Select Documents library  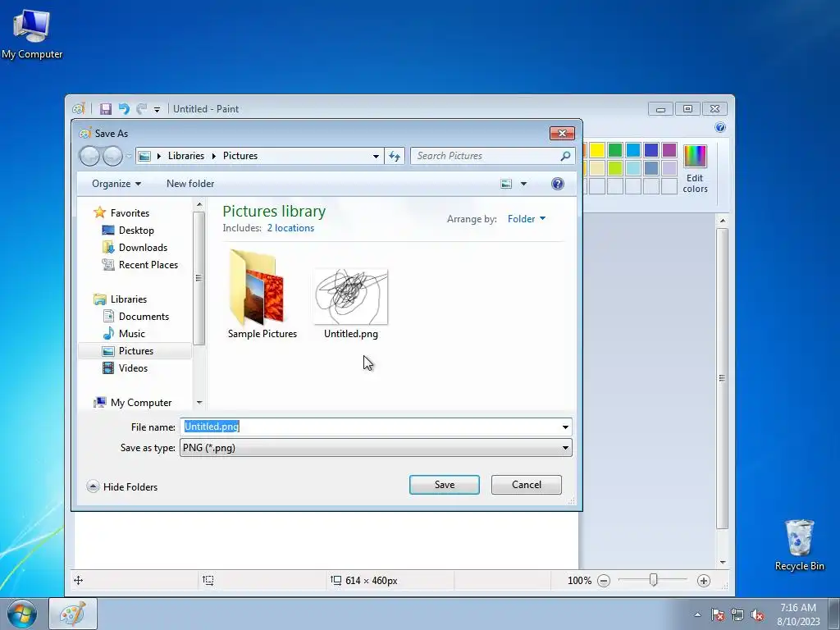[144, 317]
